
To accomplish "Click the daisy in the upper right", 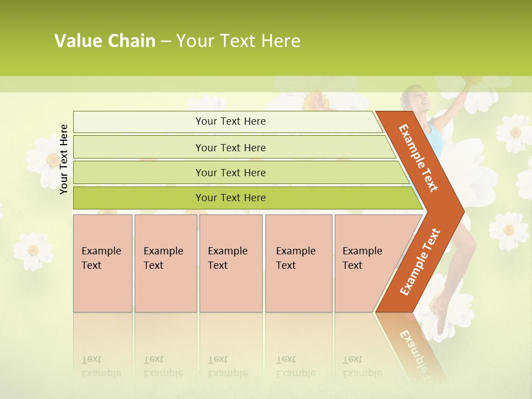I will [x=514, y=133].
